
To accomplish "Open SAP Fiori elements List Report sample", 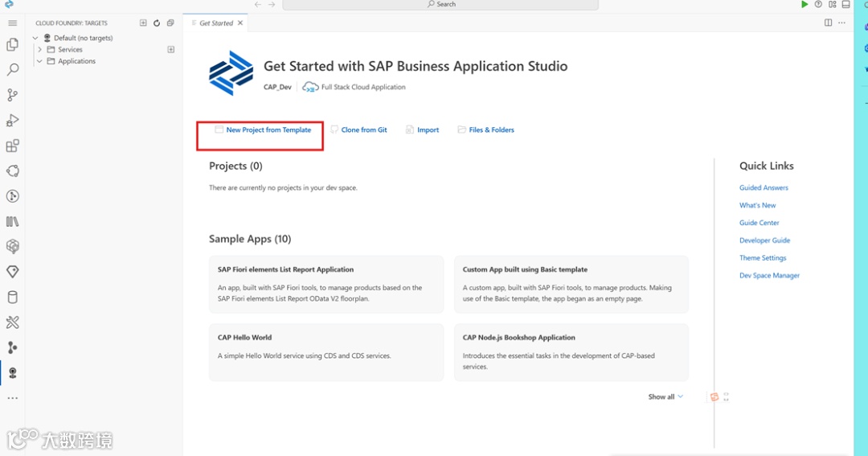I will pyautogui.click(x=326, y=284).
